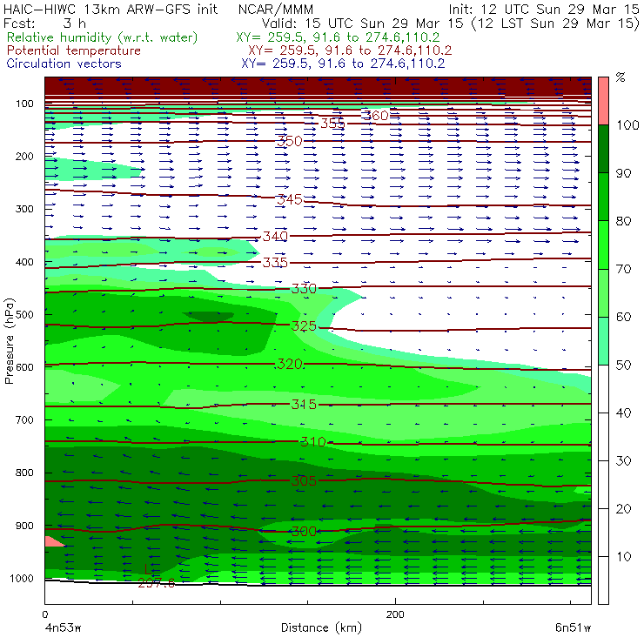
Task: Click the 500 hPa pressure axis label
Action: click(24, 315)
